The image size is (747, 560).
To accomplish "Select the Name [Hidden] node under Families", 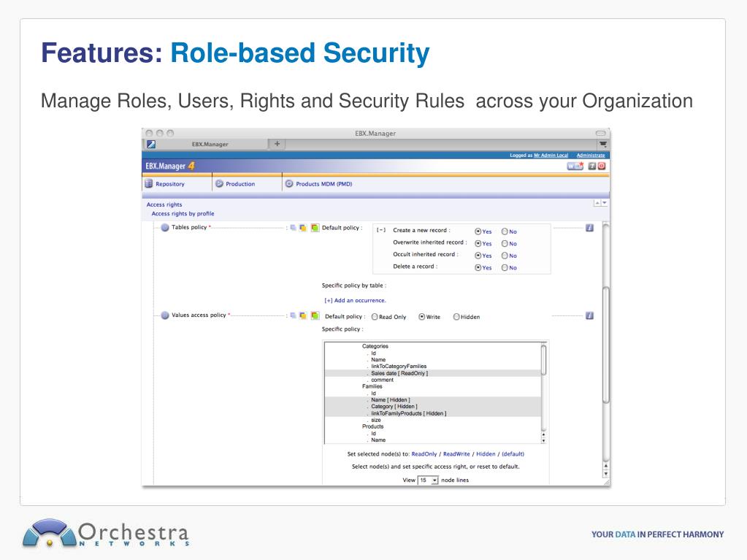I will point(432,400).
